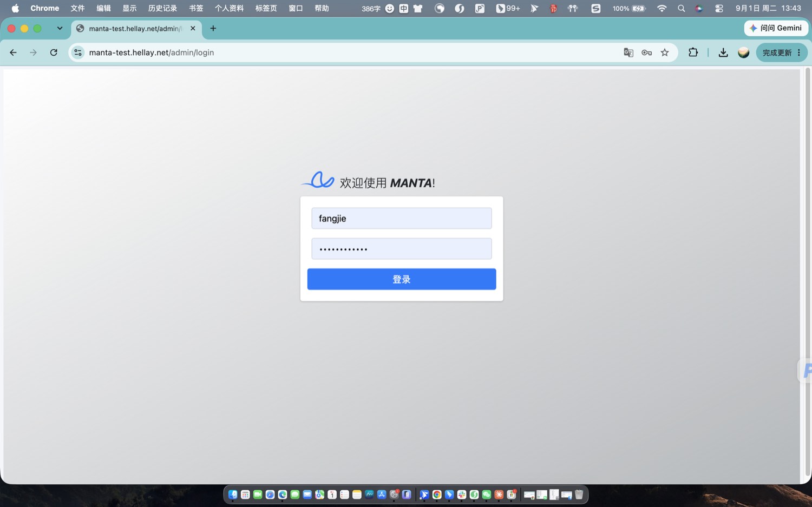The image size is (812, 507).
Task: Open a new tab with the plus button
Action: pyautogui.click(x=213, y=28)
